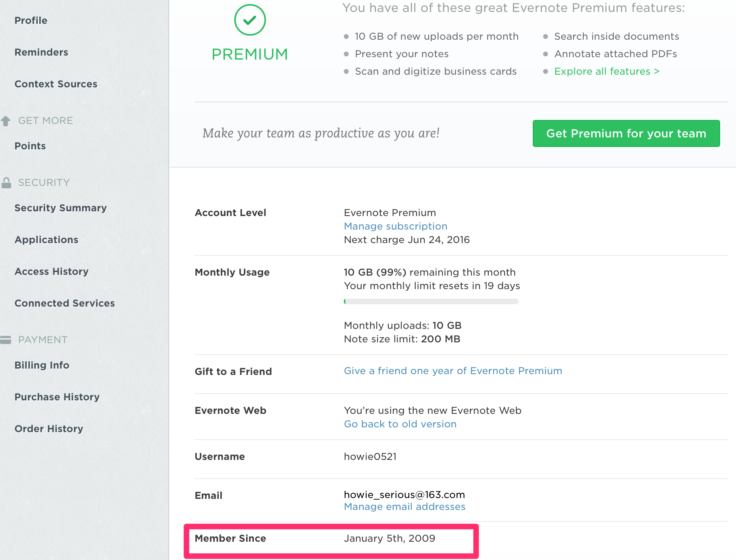Click the green Premium checkmark icon
Viewport: 736px width, 560px height.
tap(250, 20)
